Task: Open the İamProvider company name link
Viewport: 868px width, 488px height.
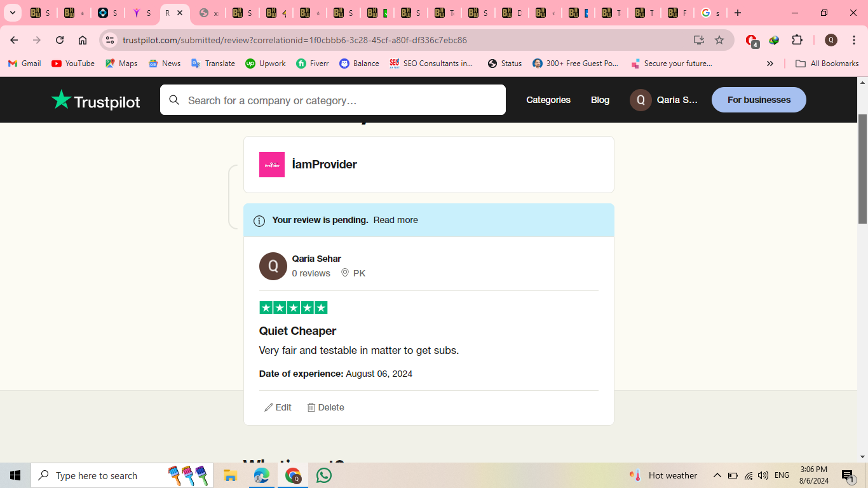Action: click(x=325, y=165)
